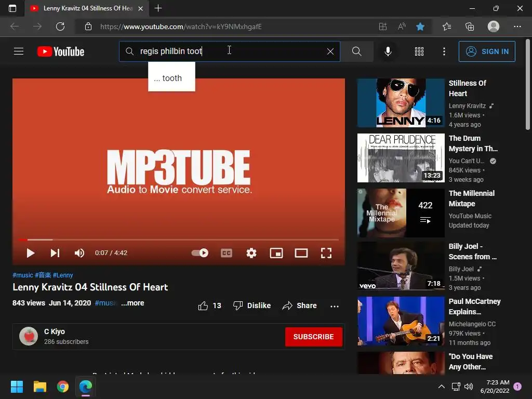Screen dimensions: 532x399
Task: Open YouTube settings three-dot menu
Action: 444,51
